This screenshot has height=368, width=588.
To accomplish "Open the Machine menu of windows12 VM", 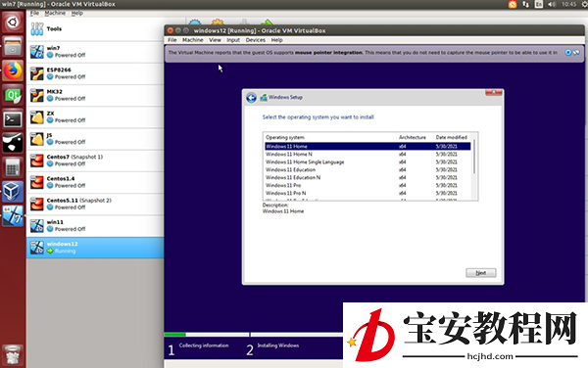I will (x=193, y=40).
